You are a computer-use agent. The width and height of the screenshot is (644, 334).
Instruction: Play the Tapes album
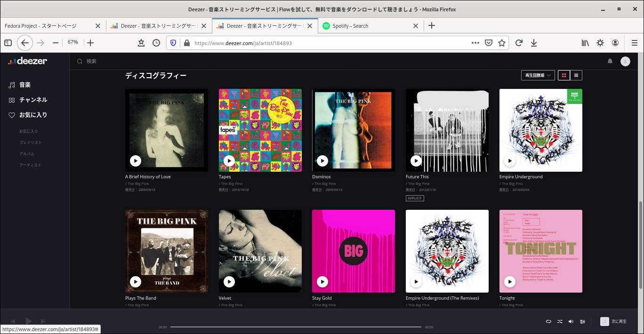tap(229, 161)
